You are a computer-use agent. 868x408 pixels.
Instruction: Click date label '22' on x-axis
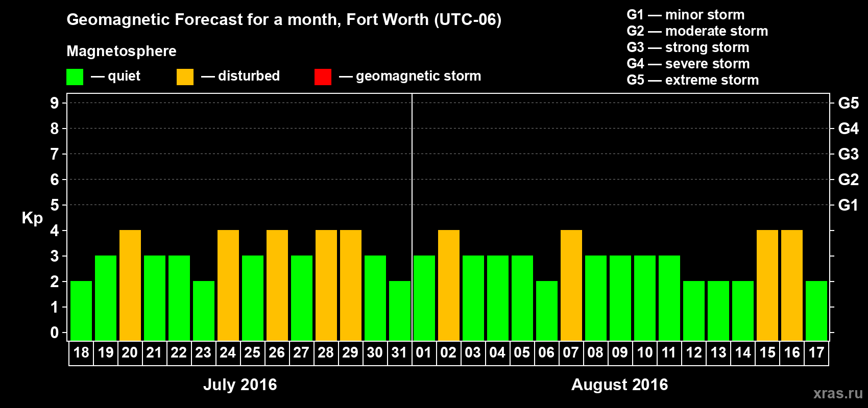pyautogui.click(x=179, y=353)
